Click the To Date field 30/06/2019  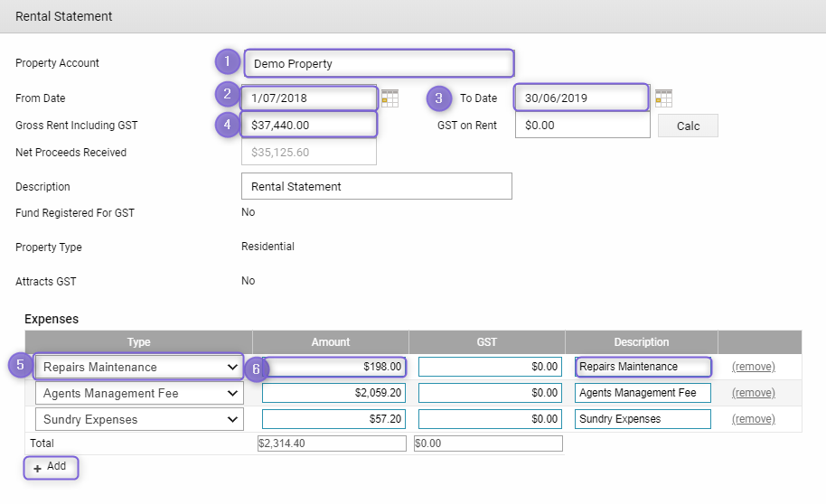[x=582, y=98]
